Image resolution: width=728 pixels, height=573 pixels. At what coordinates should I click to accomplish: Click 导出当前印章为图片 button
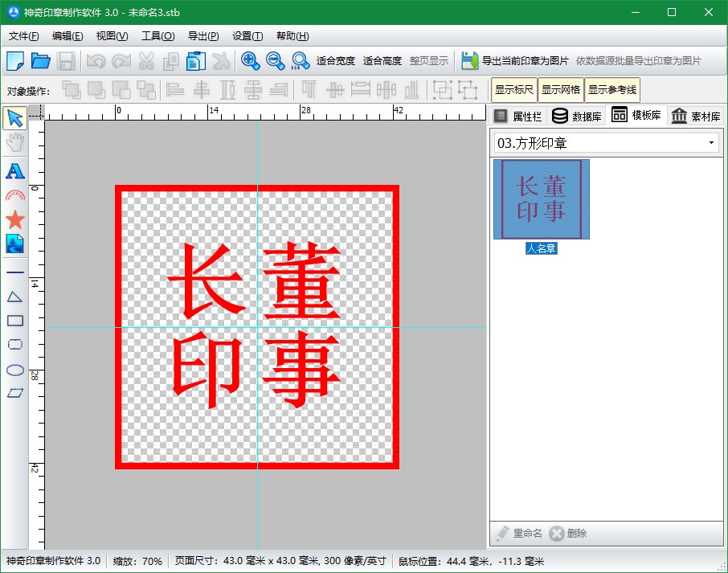[x=515, y=61]
